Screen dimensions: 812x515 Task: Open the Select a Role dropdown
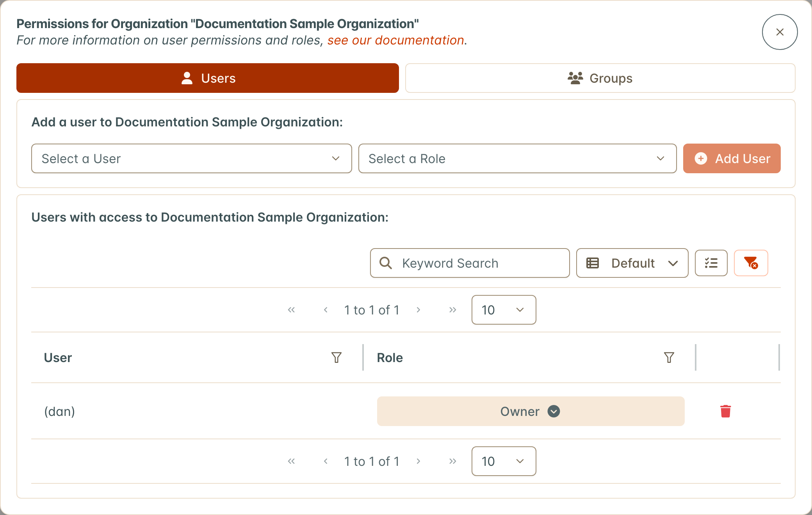517,158
